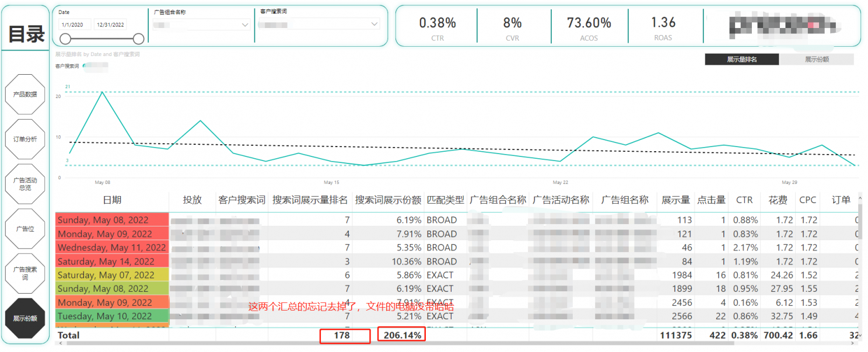The height and width of the screenshot is (352, 868).
Task: Sort the table by the CTR column
Action: [745, 200]
